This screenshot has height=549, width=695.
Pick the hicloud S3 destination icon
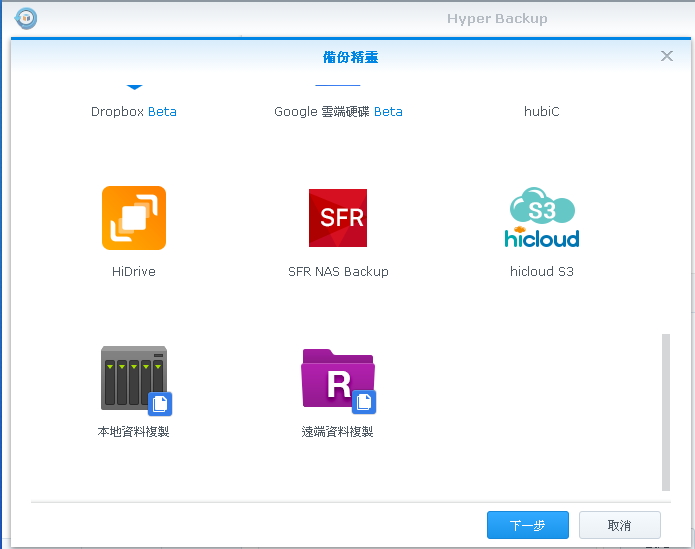[x=542, y=217]
